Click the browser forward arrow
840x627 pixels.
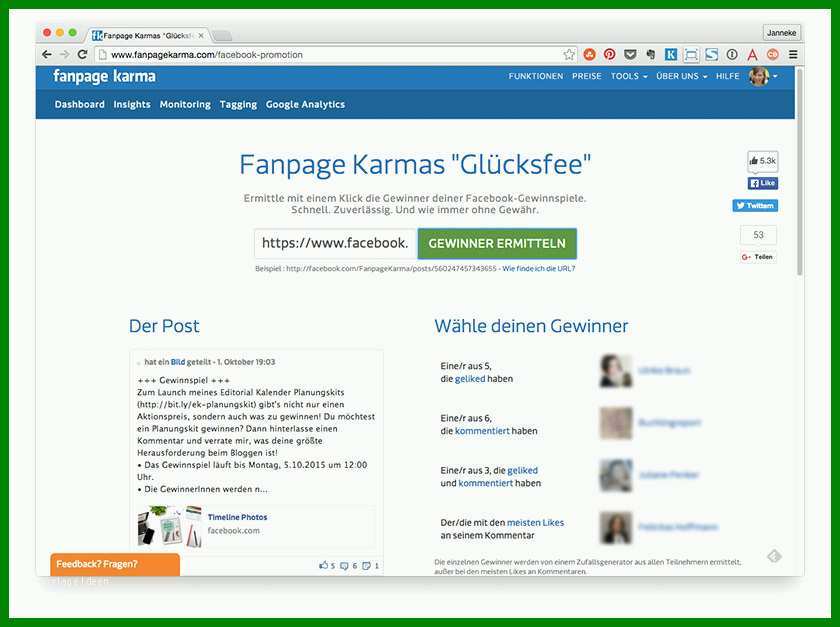[65, 54]
